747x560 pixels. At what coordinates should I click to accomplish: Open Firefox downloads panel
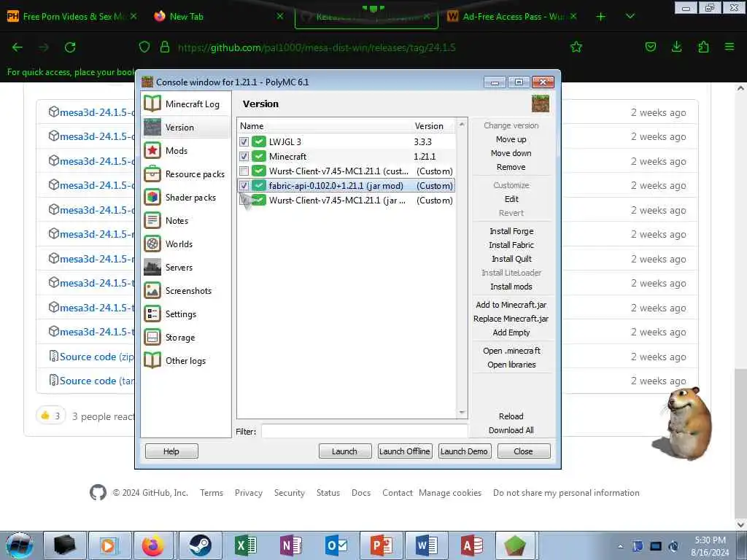click(676, 47)
